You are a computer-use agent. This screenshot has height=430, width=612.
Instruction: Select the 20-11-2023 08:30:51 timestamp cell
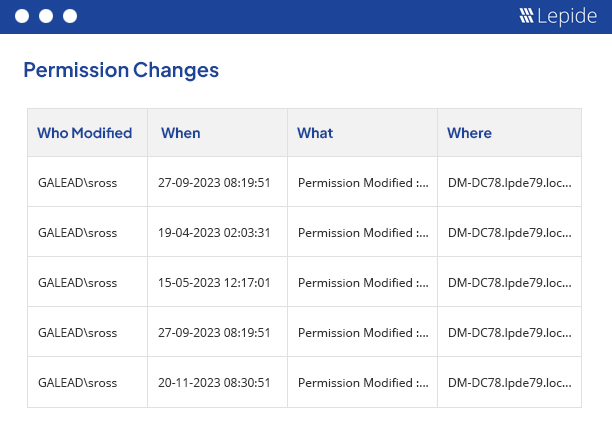(214, 383)
